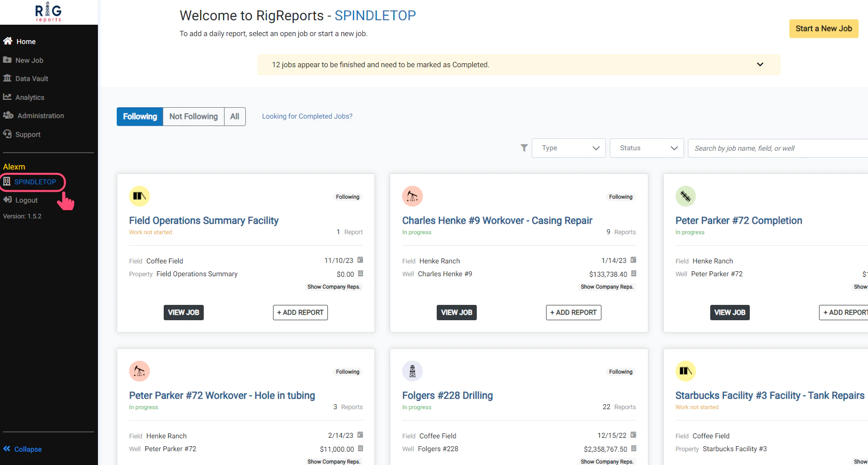Image resolution: width=868 pixels, height=465 pixels.
Task: Switch to the Not Following tab
Action: coord(193,116)
